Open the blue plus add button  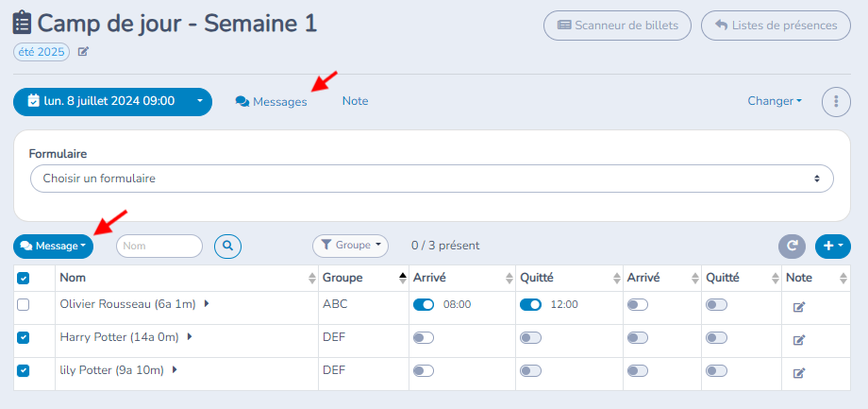coord(832,247)
